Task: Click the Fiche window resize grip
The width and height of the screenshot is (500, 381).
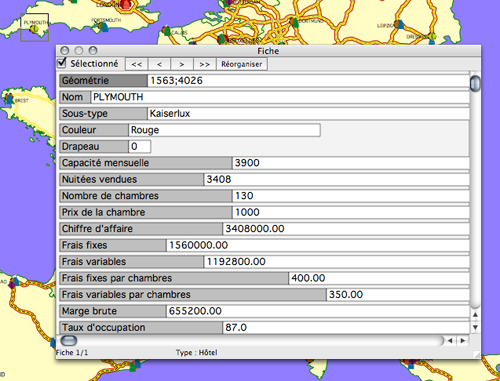Action: click(x=477, y=355)
